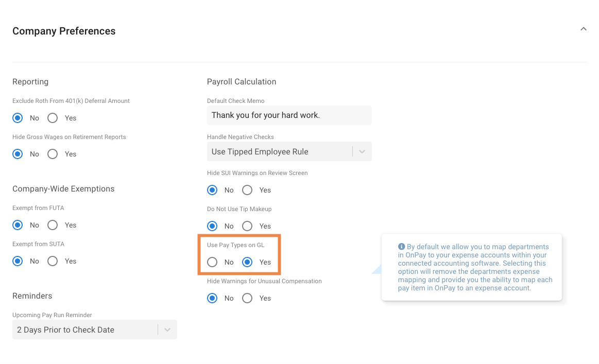Set Use Pay Types on GL to No
Viewport: 599px width, 364px height.
pyautogui.click(x=212, y=262)
